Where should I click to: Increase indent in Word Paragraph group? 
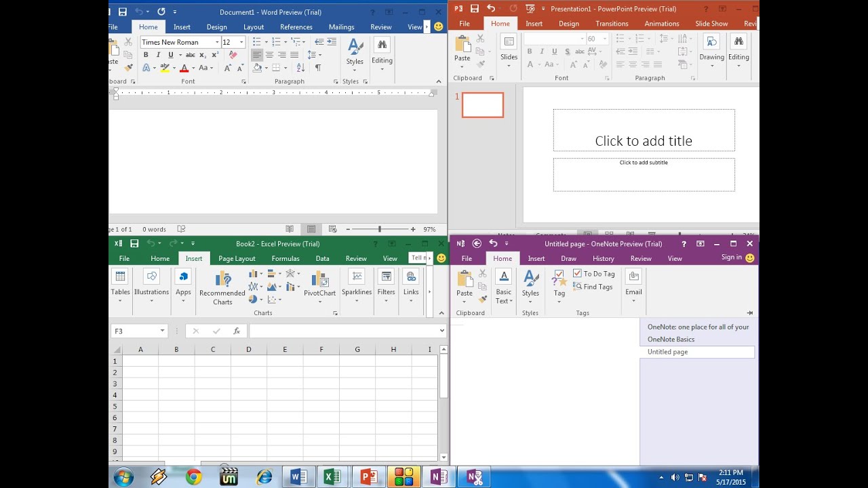tap(333, 42)
